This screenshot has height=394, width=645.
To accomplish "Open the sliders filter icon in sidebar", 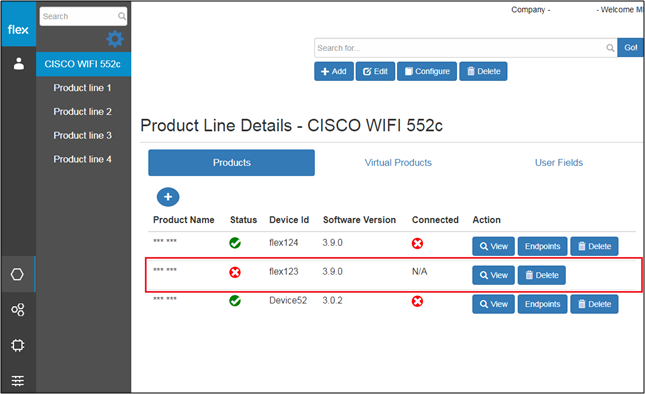I will (18, 381).
